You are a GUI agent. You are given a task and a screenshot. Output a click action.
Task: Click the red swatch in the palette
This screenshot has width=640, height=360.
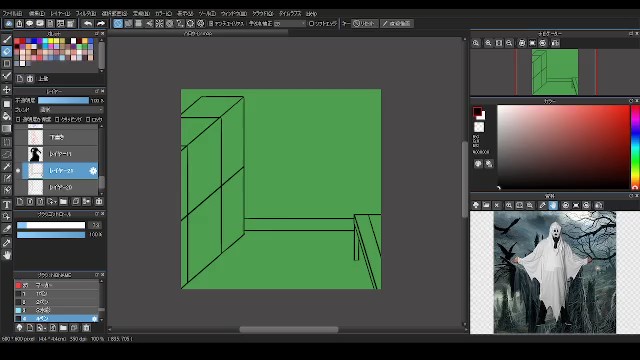[22, 41]
